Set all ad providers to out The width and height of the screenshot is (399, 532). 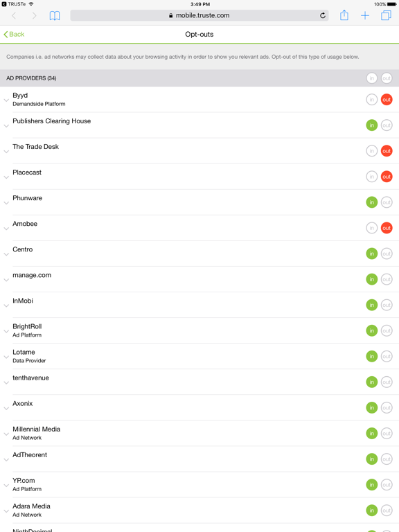tap(387, 78)
